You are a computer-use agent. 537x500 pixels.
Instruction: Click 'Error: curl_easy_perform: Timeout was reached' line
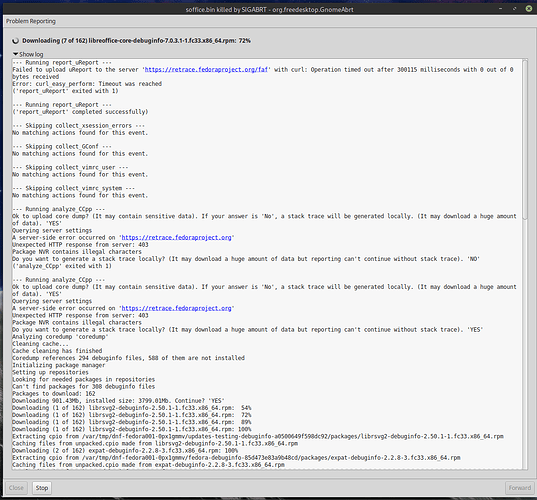pyautogui.click(x=87, y=84)
